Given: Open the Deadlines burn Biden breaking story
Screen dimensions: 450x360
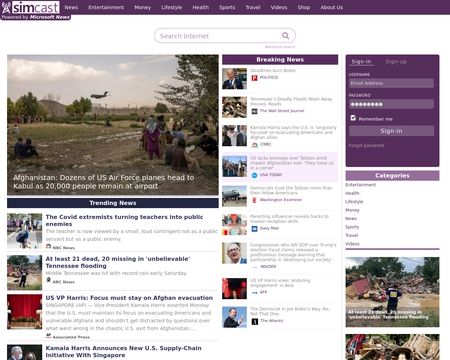Looking at the screenshot, I should [273, 70].
